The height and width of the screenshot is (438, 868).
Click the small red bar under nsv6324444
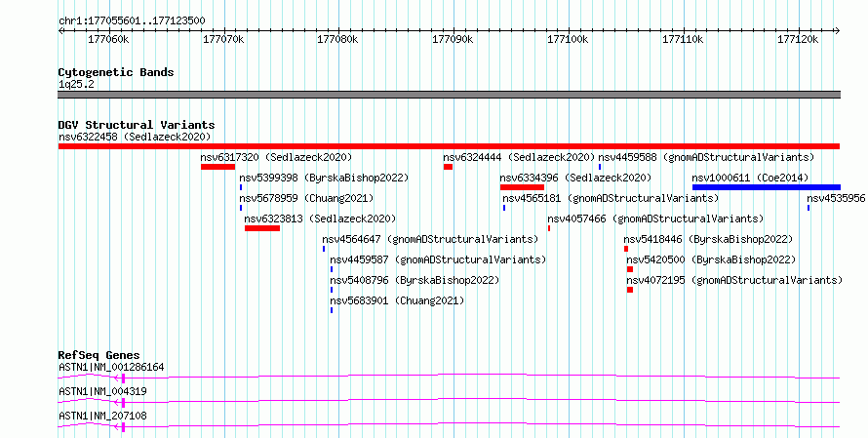coord(448,167)
